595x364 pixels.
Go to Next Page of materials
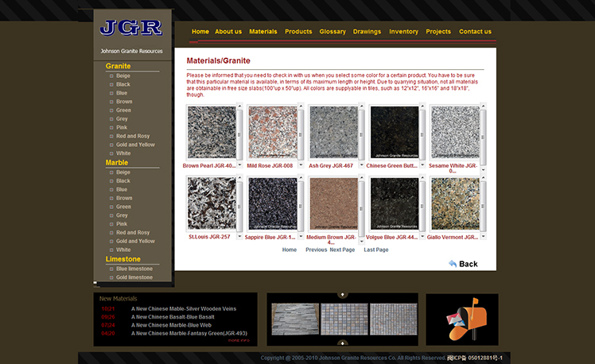(x=342, y=250)
